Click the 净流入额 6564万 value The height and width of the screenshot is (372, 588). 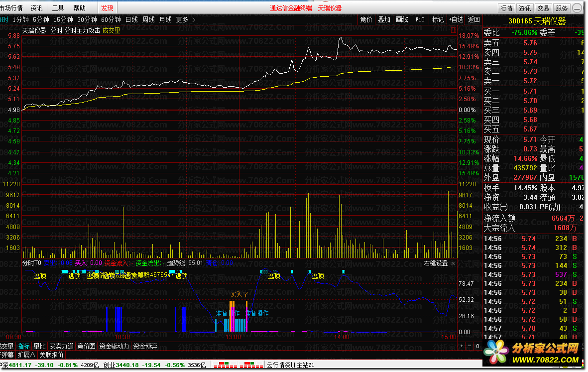pos(563,218)
